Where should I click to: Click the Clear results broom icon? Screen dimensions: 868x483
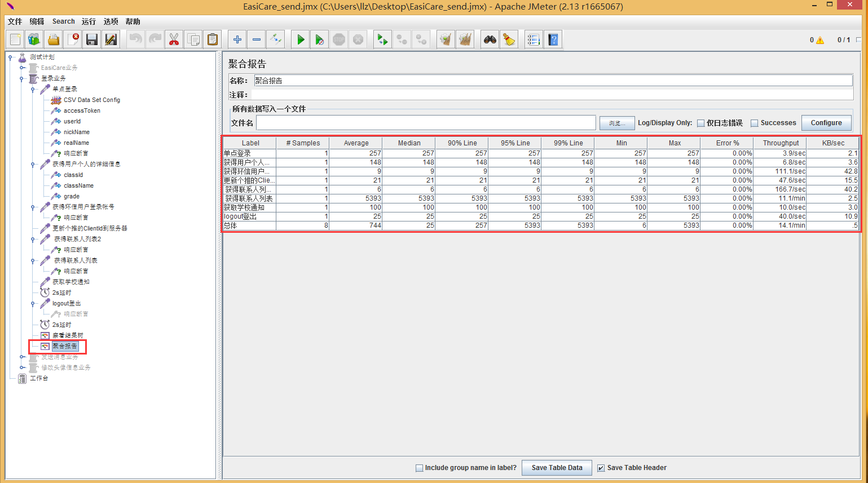coord(446,39)
